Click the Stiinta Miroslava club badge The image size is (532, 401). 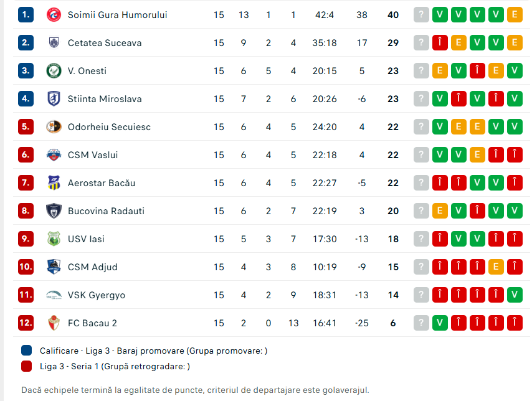click(x=54, y=99)
